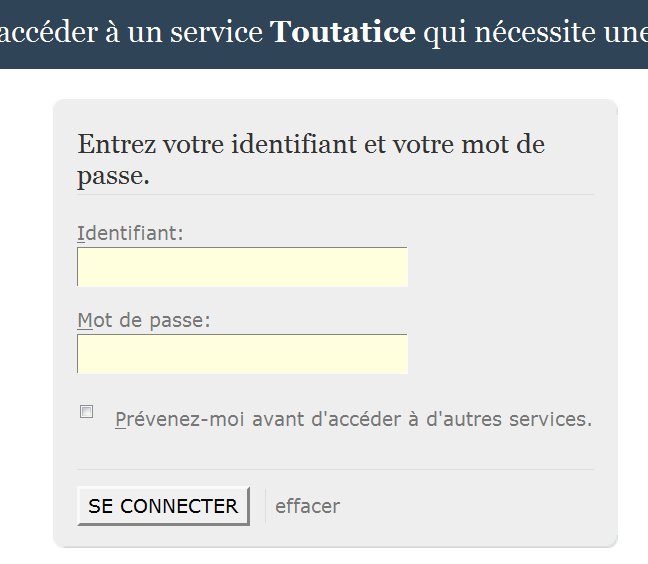Click the Identifiant input field
This screenshot has height=564, width=648.
point(242,267)
